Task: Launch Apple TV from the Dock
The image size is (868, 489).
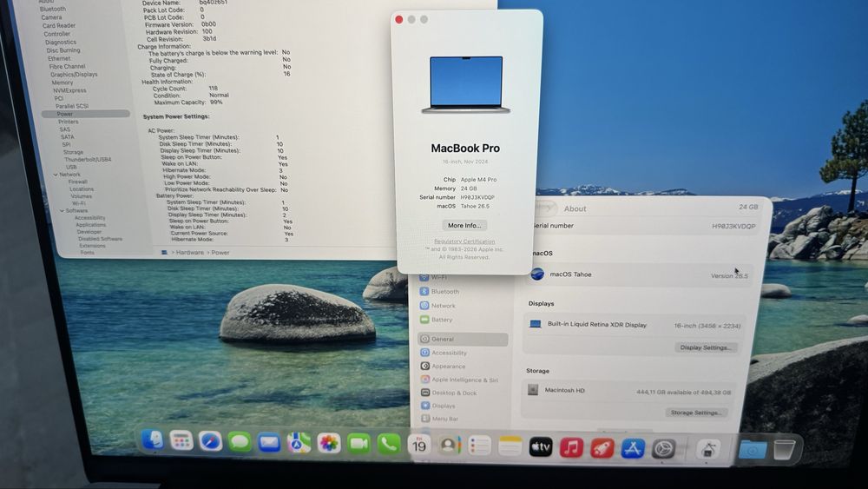Action: point(541,447)
